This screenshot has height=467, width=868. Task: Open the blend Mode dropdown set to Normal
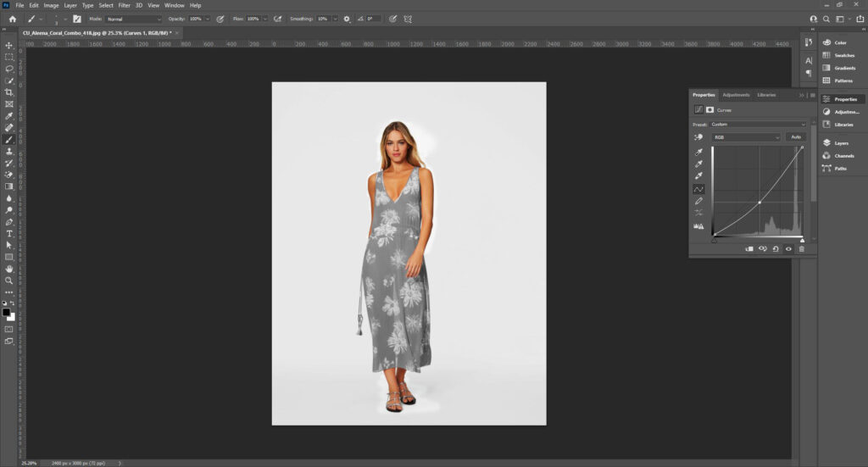point(134,19)
